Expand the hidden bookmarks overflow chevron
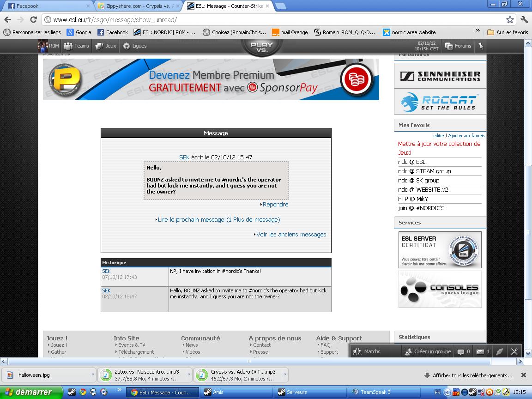This screenshot has height=399, width=532. [x=478, y=31]
